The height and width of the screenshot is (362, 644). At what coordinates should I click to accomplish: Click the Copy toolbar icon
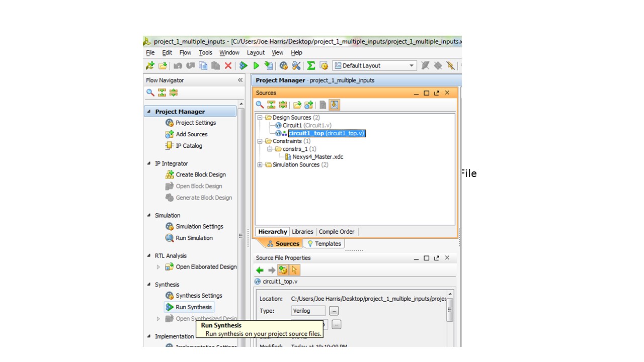pyautogui.click(x=203, y=65)
